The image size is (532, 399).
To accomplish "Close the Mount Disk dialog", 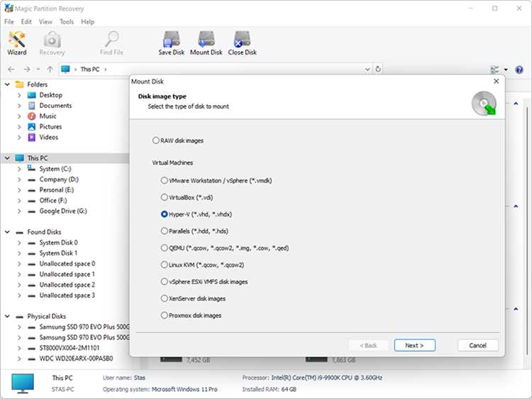I will 496,81.
